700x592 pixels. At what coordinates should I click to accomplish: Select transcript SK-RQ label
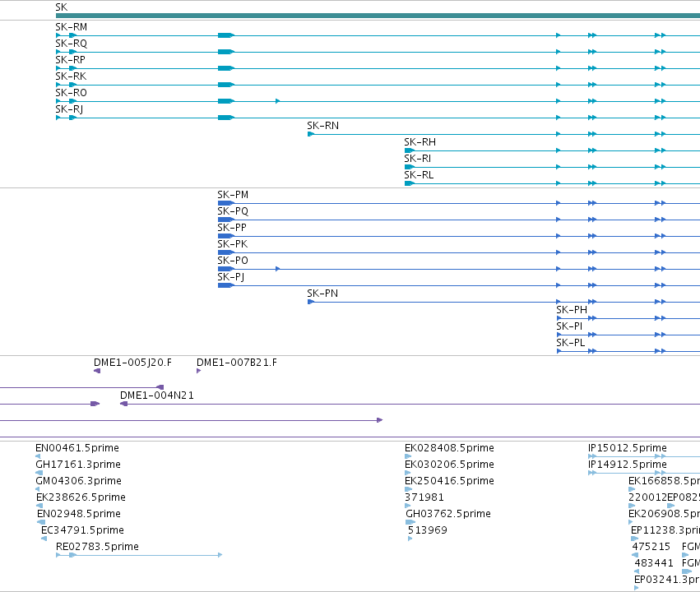71,44
